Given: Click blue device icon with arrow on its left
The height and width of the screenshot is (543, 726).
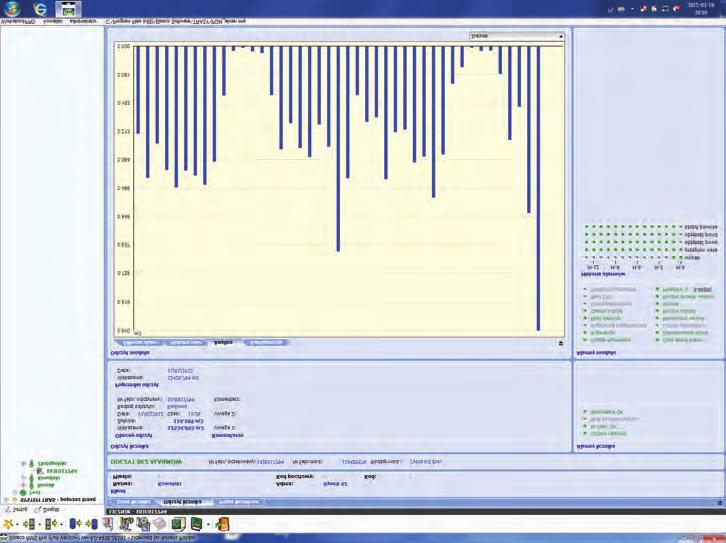Looking at the screenshot, I should tap(92, 524).
